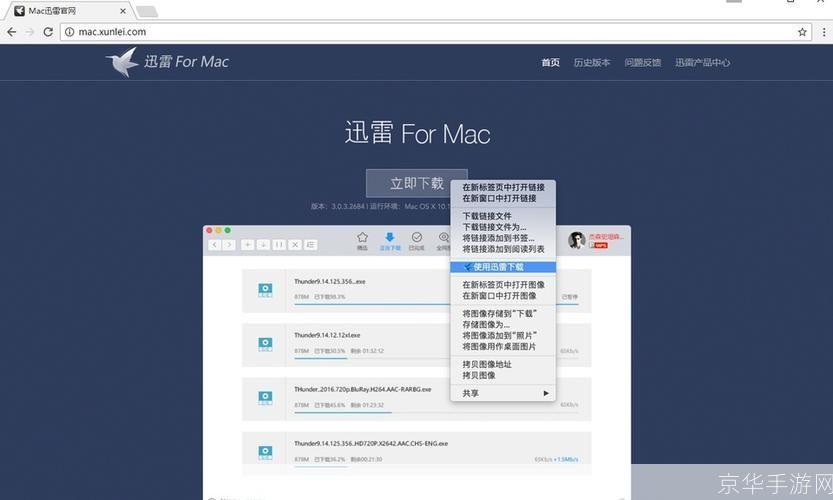Click the 立即下载 download button
Image resolution: width=833 pixels, height=500 pixels.
click(416, 183)
